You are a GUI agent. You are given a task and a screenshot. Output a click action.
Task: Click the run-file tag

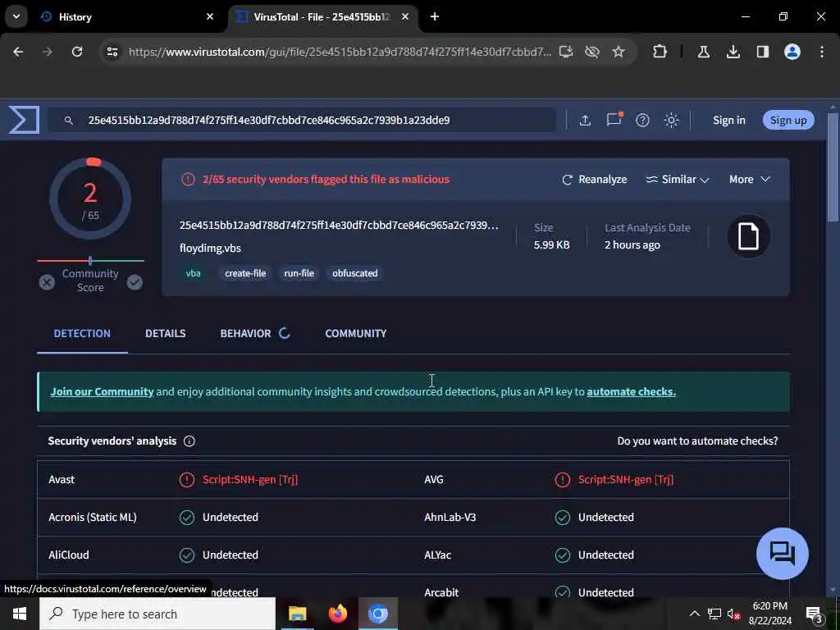tap(299, 273)
